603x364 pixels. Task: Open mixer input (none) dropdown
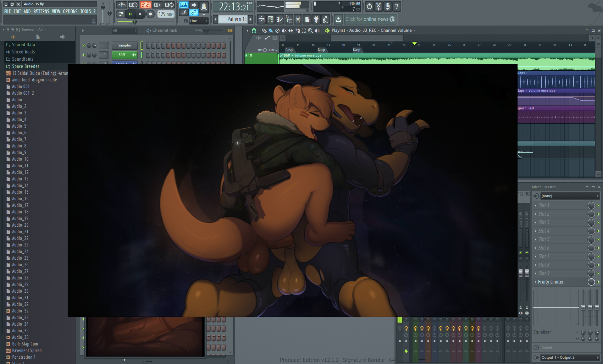(x=570, y=196)
